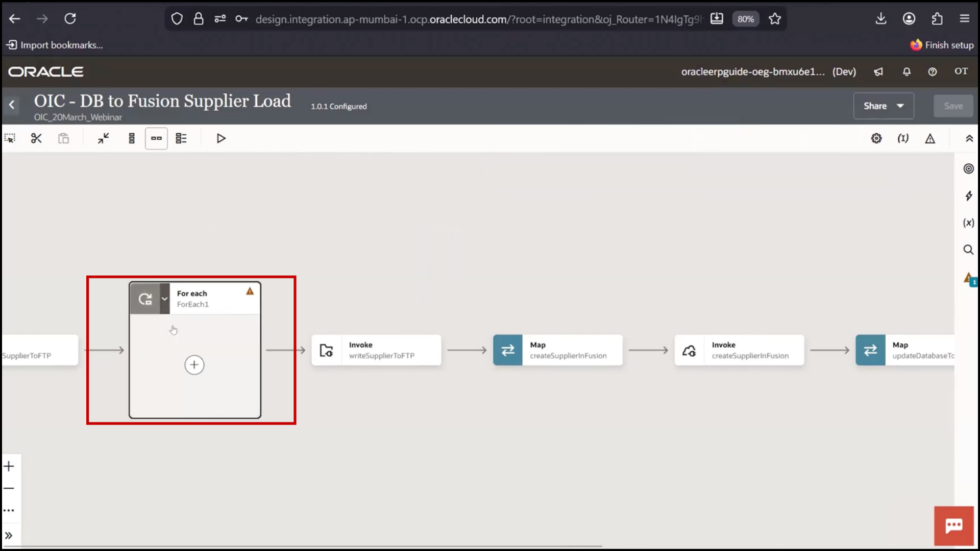980x551 pixels.
Task: Open the invokes lightning bolt icon
Action: pyautogui.click(x=968, y=196)
